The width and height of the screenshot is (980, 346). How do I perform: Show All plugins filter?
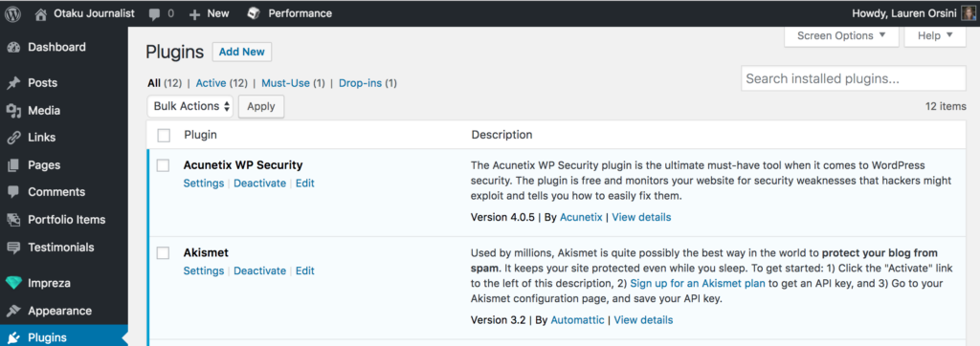[x=154, y=83]
